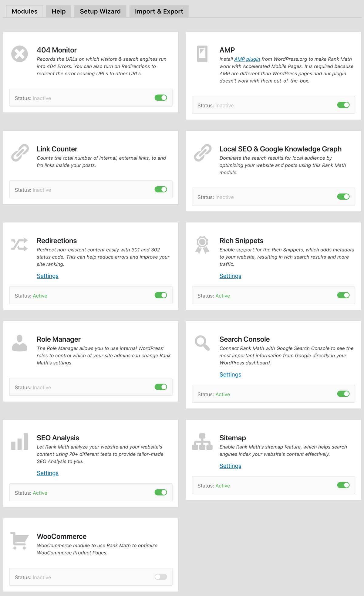364x596 pixels.
Task: Open the Help tab
Action: 59,12
